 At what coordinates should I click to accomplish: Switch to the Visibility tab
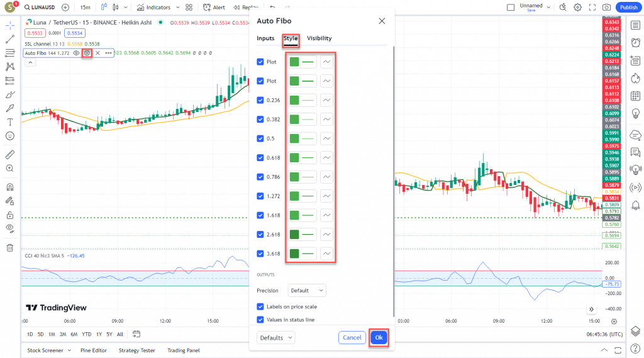(x=319, y=38)
